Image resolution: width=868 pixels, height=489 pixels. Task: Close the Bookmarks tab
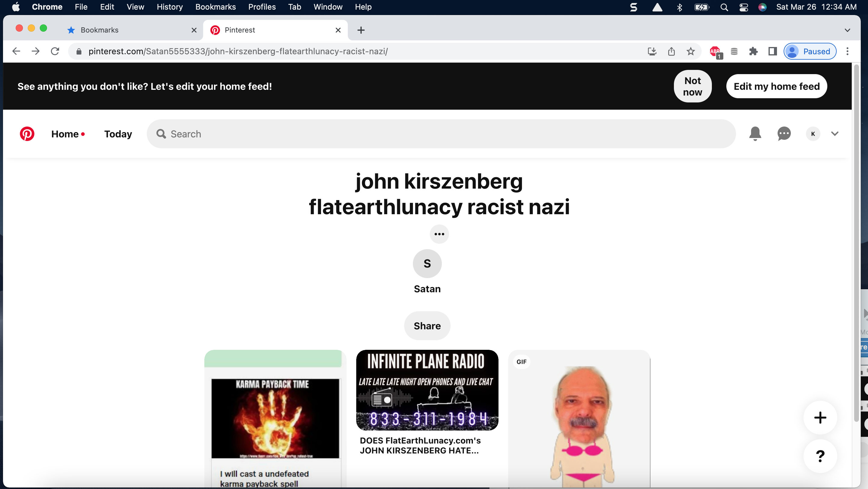click(x=194, y=30)
